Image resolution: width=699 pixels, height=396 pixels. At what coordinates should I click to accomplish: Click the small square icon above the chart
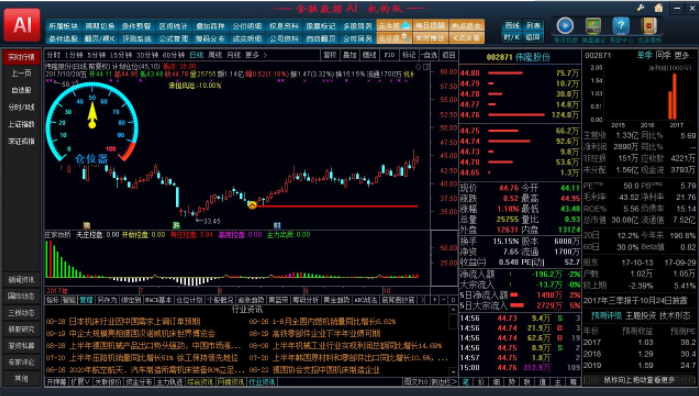(x=426, y=66)
